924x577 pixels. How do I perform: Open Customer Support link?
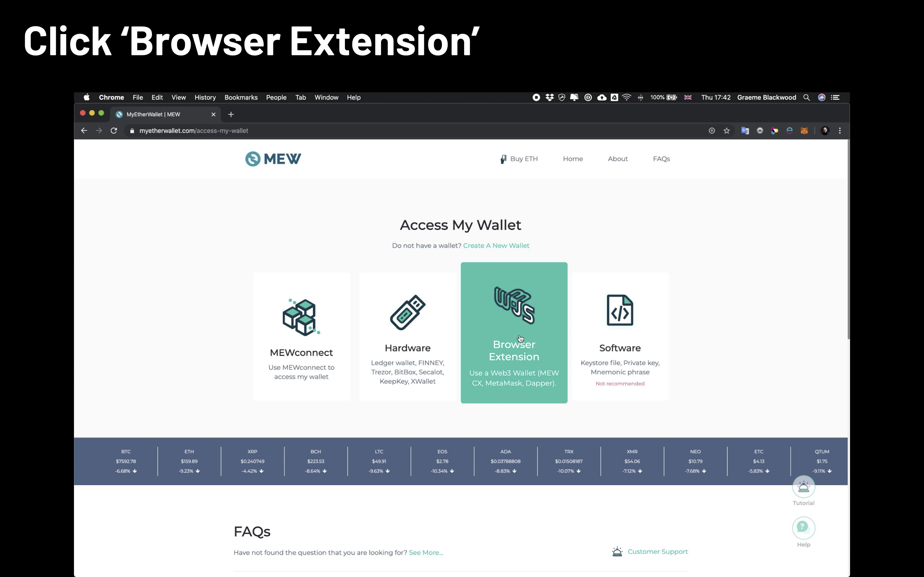650,552
